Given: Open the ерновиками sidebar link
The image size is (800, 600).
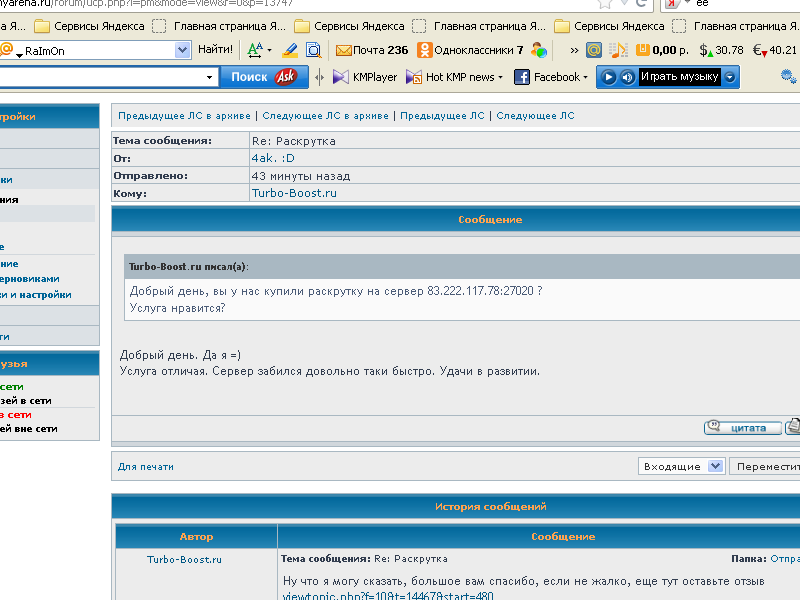Looking at the screenshot, I should (30, 279).
